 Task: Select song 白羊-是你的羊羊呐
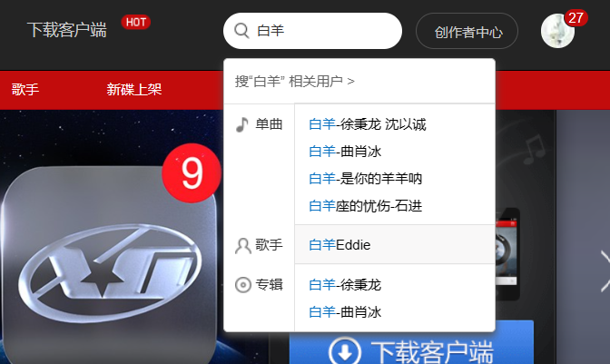coord(365,179)
